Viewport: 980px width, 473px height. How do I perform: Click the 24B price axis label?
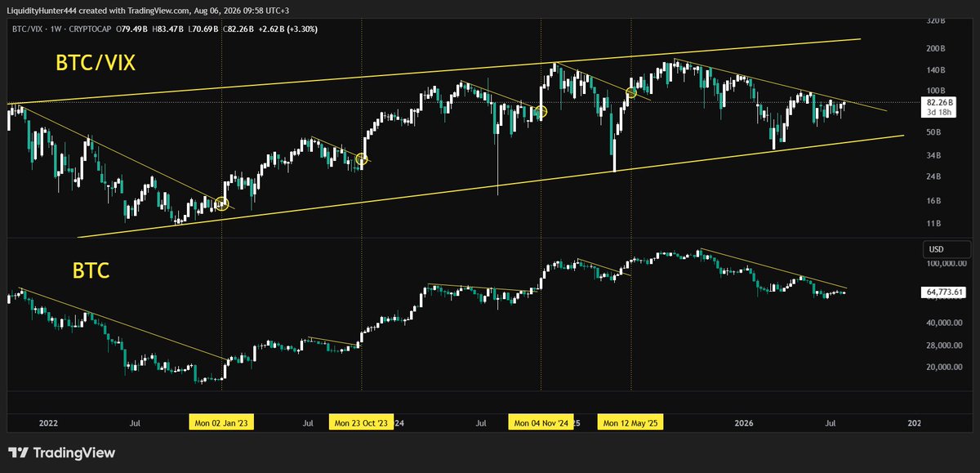(933, 177)
